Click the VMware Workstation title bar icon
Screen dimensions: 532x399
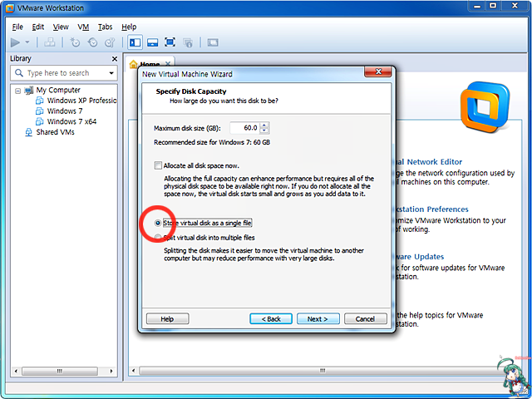(10, 8)
